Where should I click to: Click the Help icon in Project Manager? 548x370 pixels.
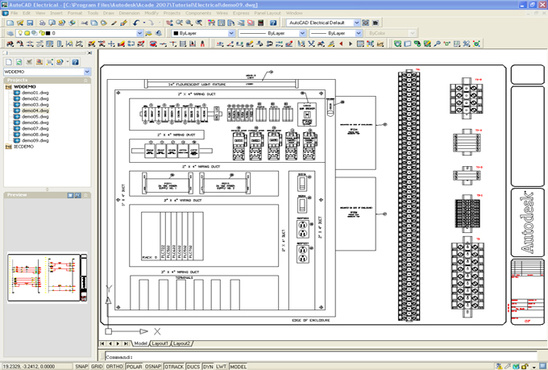75,62
